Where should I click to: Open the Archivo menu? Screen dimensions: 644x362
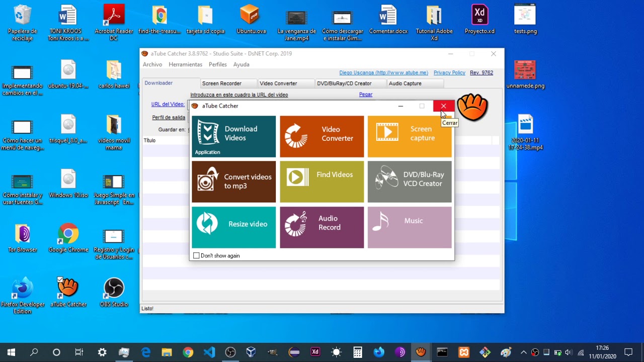[152, 64]
